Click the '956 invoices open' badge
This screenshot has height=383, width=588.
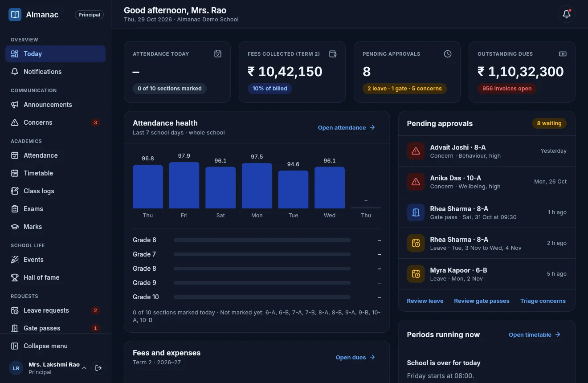[507, 89]
